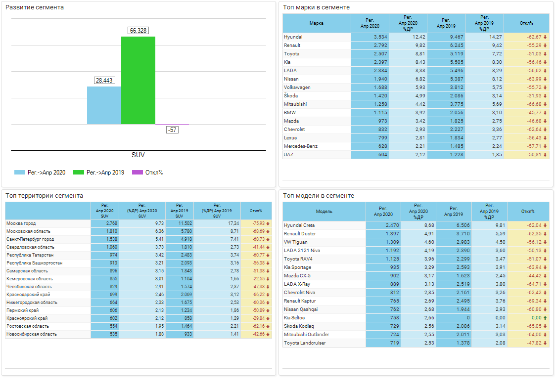Click the light blue Рег.->Апр 2020 legend swatch
555x392 pixels.
coord(19,173)
